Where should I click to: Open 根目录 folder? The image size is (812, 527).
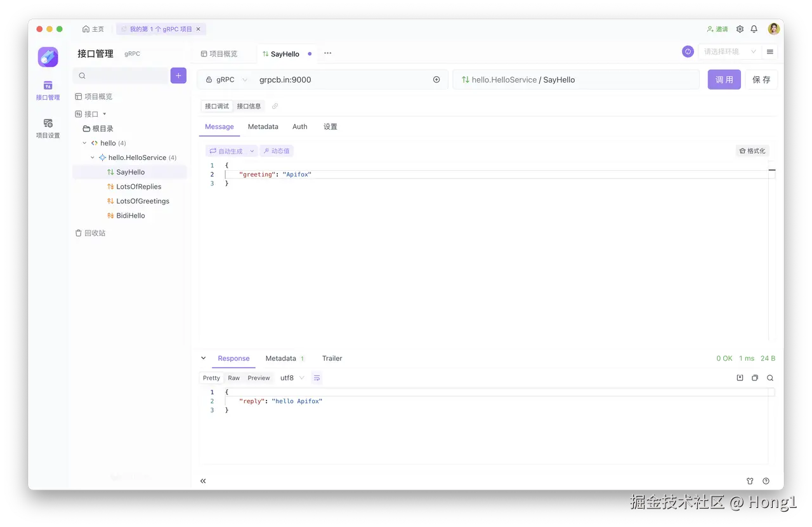point(98,128)
